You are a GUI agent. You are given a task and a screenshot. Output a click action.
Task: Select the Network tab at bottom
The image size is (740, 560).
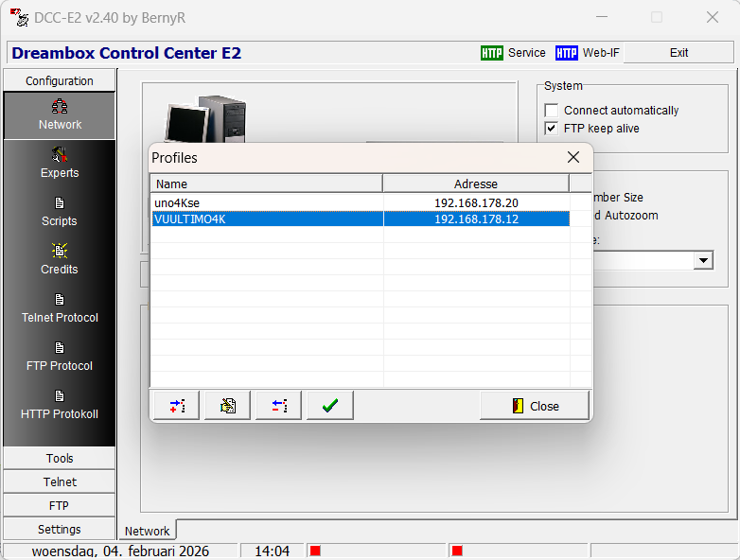tap(147, 531)
